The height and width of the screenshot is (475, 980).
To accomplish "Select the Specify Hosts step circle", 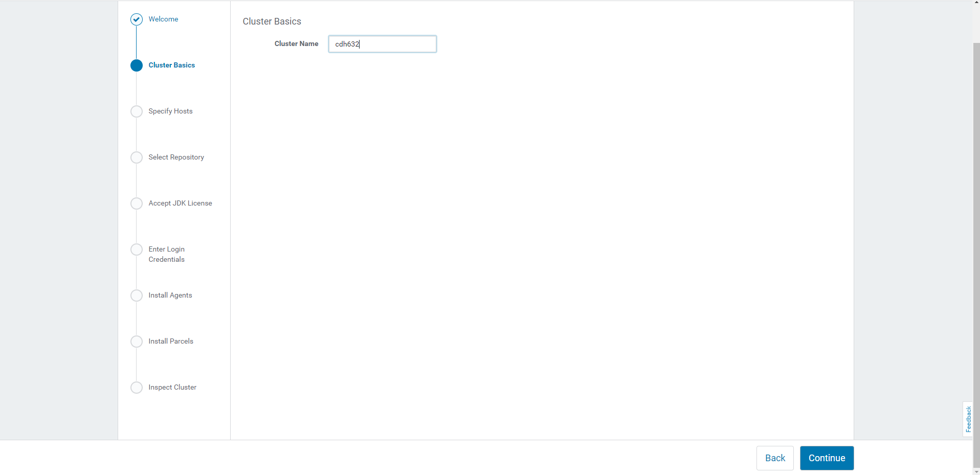I will (x=136, y=111).
